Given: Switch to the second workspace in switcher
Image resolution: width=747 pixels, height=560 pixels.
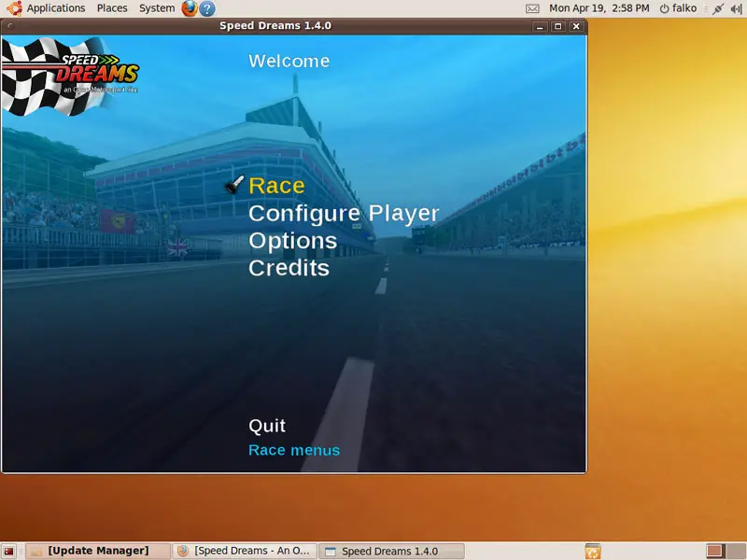Looking at the screenshot, I should 735,551.
